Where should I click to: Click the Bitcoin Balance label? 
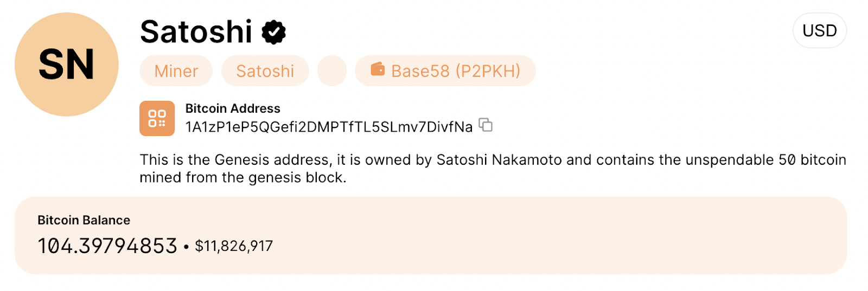[x=84, y=220]
